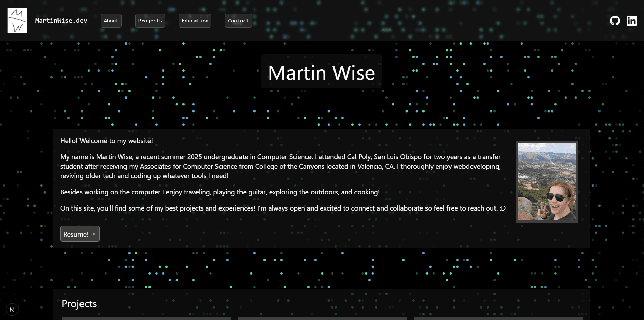Go to the About section
644x320 pixels.
[111, 21]
